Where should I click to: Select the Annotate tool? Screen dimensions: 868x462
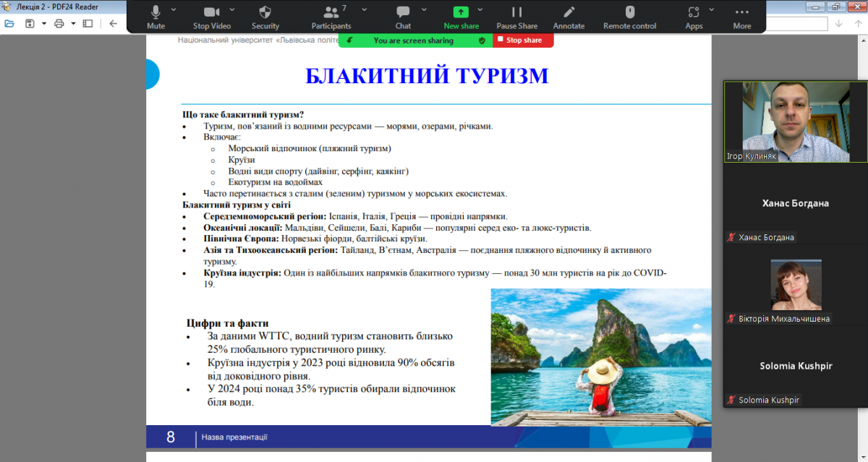[x=569, y=12]
